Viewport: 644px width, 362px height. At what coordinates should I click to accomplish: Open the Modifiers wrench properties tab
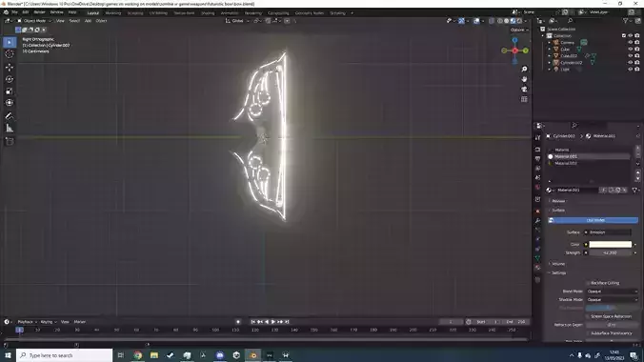click(537, 221)
